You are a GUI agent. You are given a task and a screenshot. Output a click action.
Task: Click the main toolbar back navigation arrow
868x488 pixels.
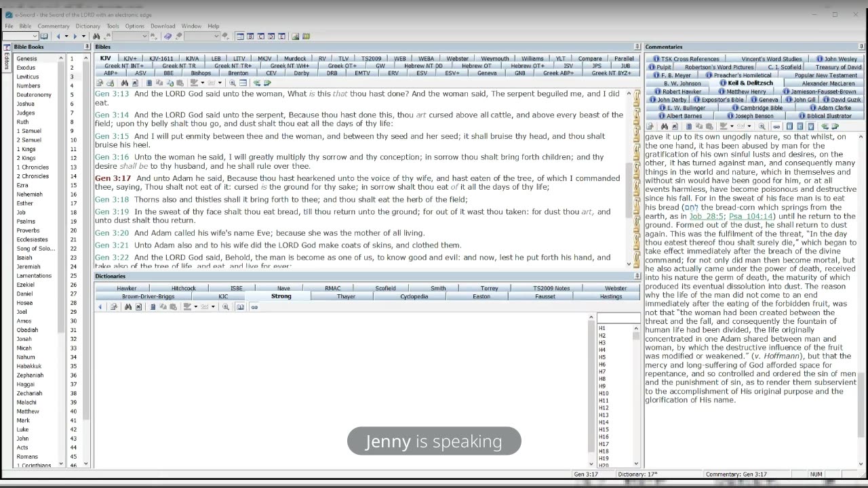click(x=58, y=36)
